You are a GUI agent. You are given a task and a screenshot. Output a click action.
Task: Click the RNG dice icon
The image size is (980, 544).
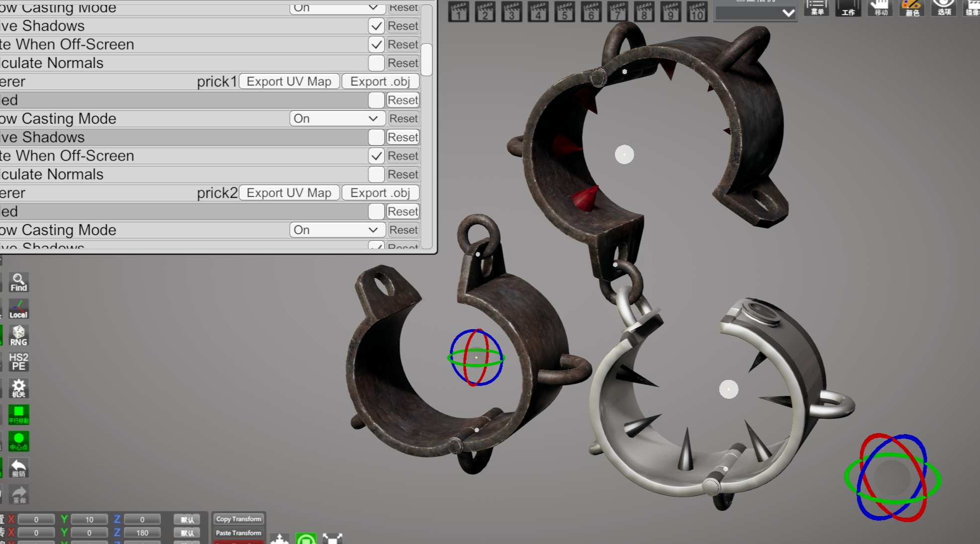point(19,336)
